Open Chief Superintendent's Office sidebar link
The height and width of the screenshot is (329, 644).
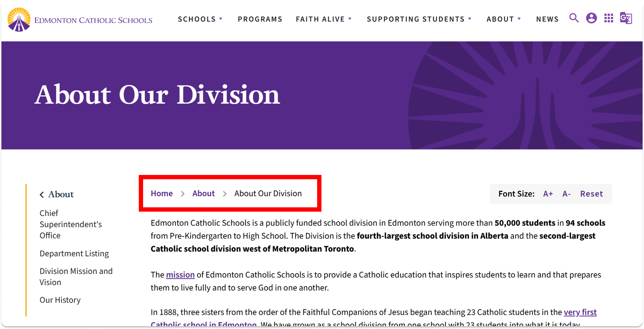click(70, 224)
